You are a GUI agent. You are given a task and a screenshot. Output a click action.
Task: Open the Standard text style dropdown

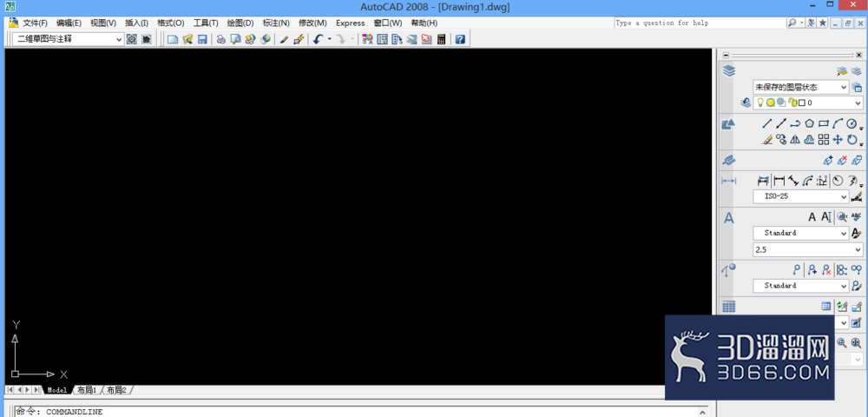point(800,233)
